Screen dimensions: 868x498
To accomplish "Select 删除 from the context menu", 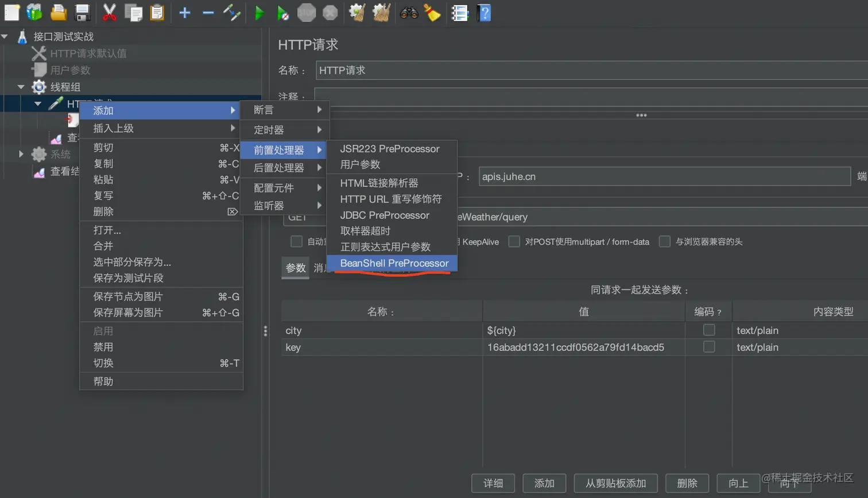I will 161,211.
